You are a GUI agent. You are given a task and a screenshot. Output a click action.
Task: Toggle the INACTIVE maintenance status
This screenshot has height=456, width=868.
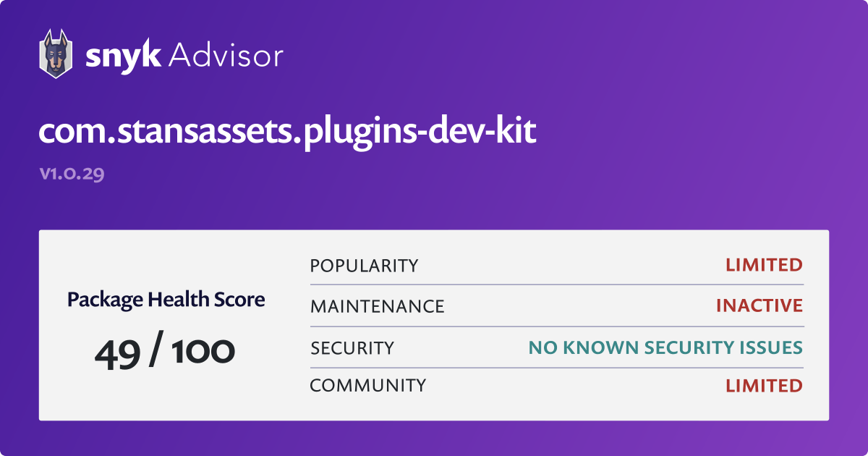tap(759, 305)
